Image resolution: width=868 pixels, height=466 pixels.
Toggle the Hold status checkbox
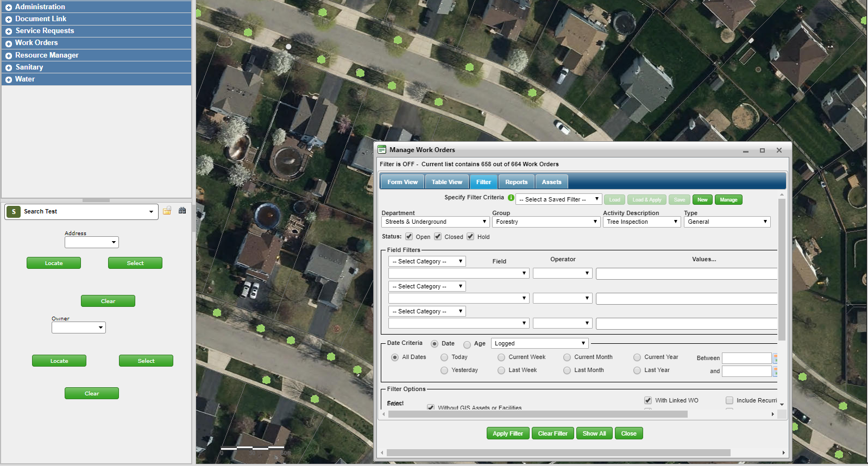470,236
